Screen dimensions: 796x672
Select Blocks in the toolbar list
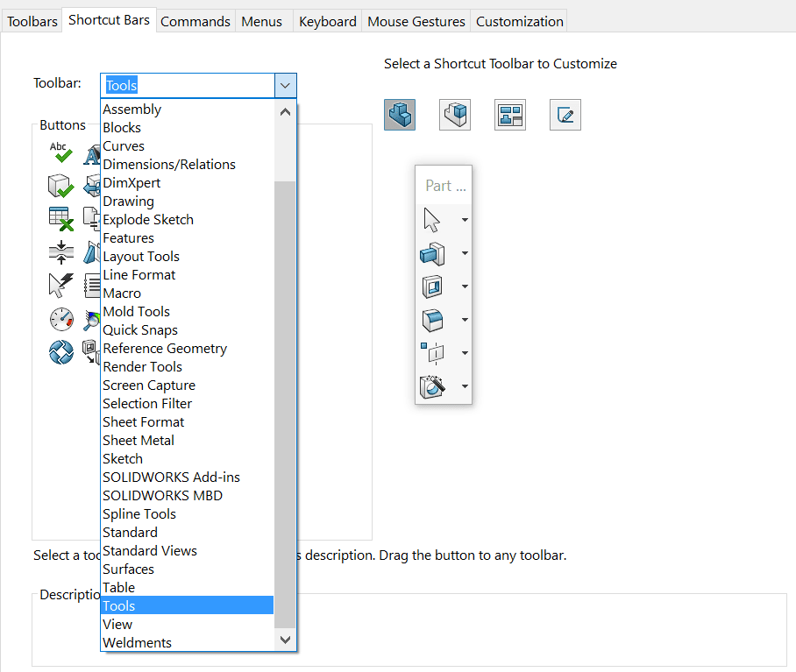click(188, 127)
